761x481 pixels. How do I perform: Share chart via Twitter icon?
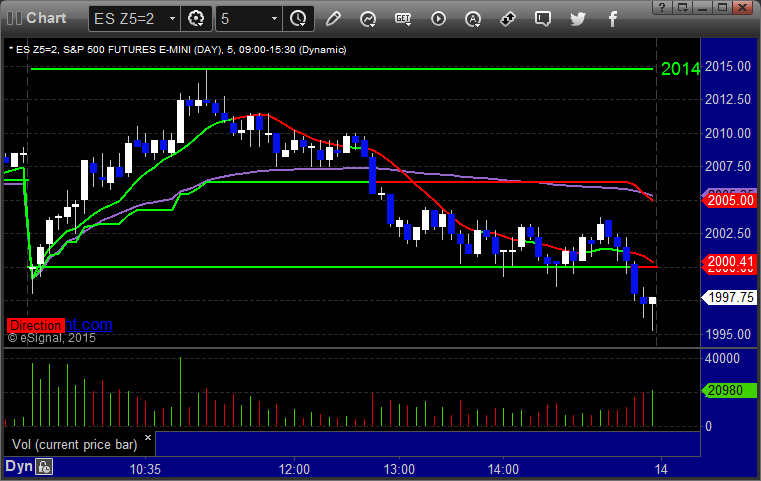tap(578, 19)
